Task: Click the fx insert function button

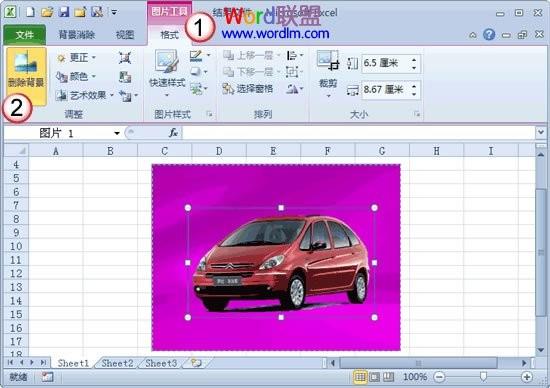Action: point(173,133)
